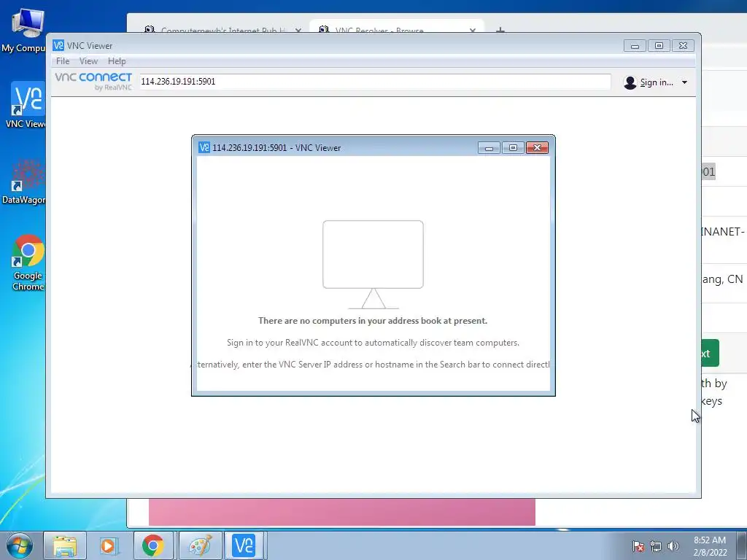The width and height of the screenshot is (747, 560).
Task: Click the VNC Server address search bar
Action: [374, 82]
